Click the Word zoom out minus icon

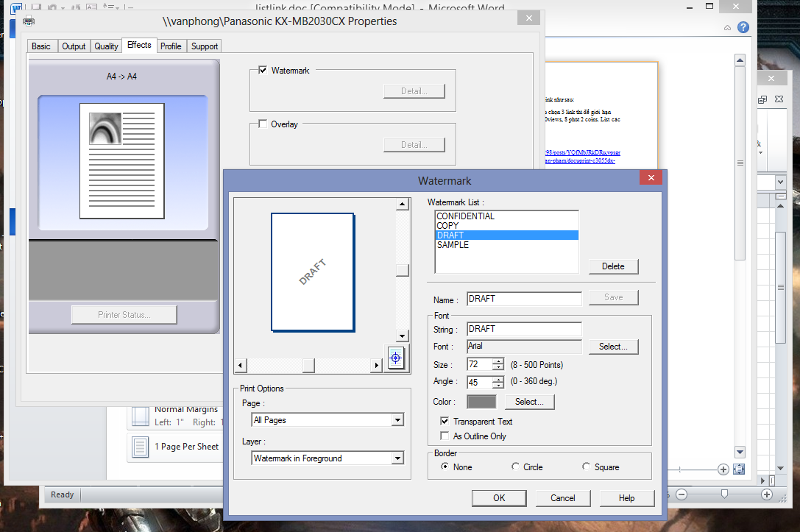coord(682,494)
